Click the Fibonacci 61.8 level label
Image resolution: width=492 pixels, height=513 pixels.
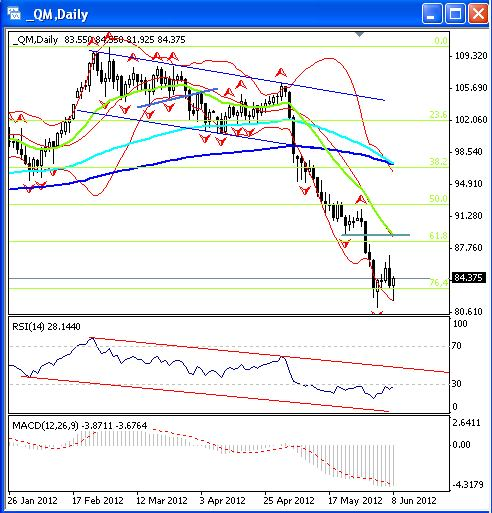438,236
